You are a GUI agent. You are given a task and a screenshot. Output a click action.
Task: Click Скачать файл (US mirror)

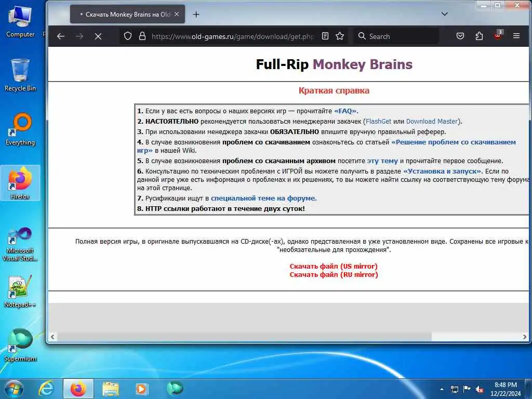[x=334, y=267]
